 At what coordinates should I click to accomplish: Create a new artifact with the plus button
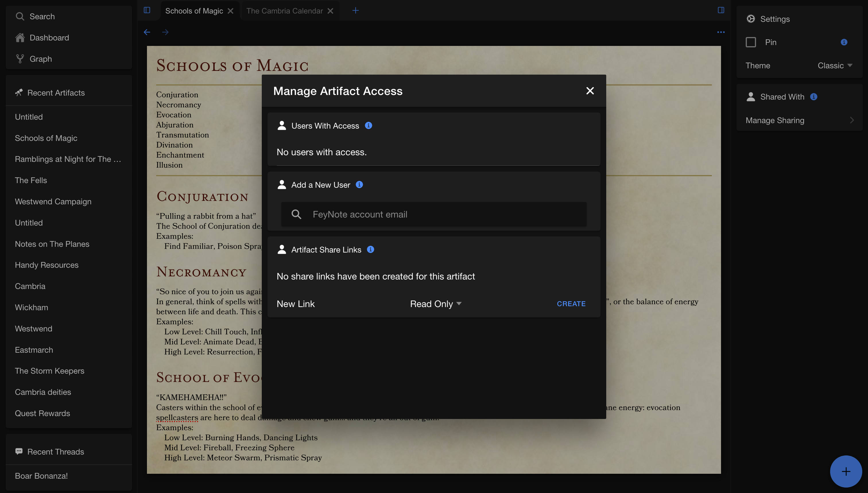846,471
